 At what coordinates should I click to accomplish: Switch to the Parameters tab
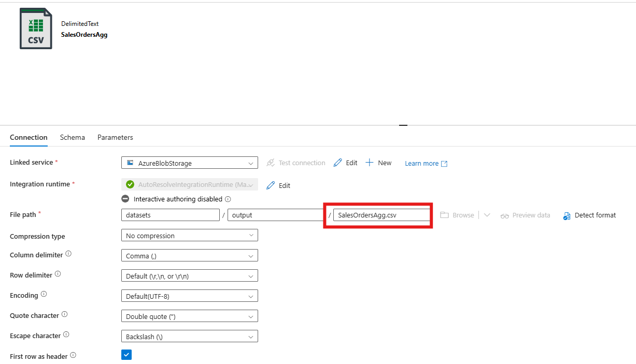point(115,137)
